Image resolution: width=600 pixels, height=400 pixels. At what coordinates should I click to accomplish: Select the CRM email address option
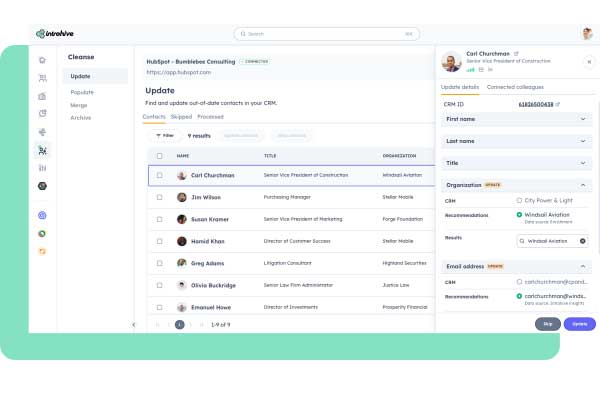click(x=519, y=282)
